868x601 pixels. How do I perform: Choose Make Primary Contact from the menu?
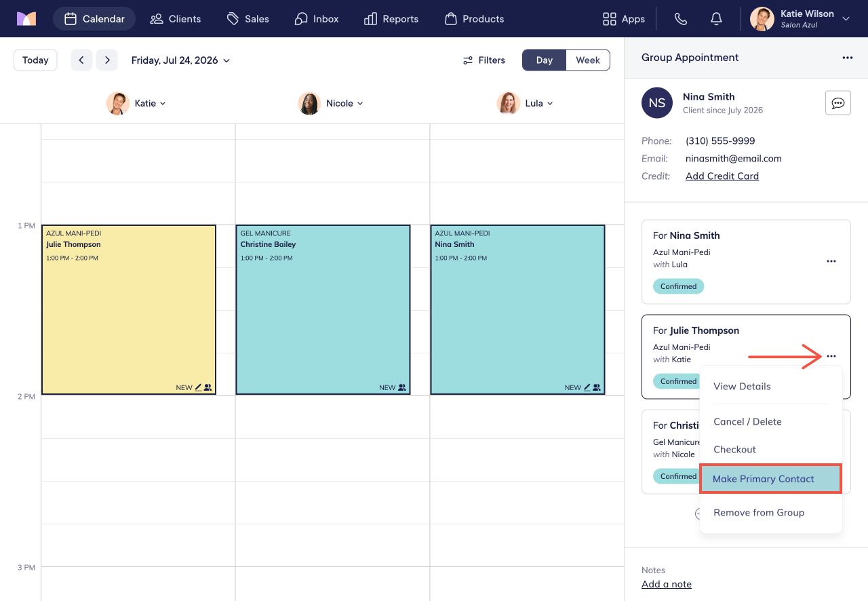point(770,479)
